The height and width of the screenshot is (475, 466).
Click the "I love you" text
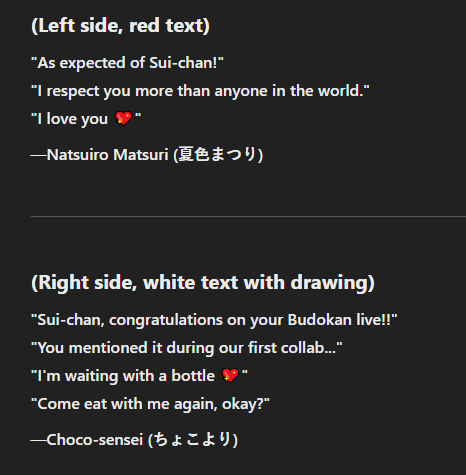click(73, 119)
